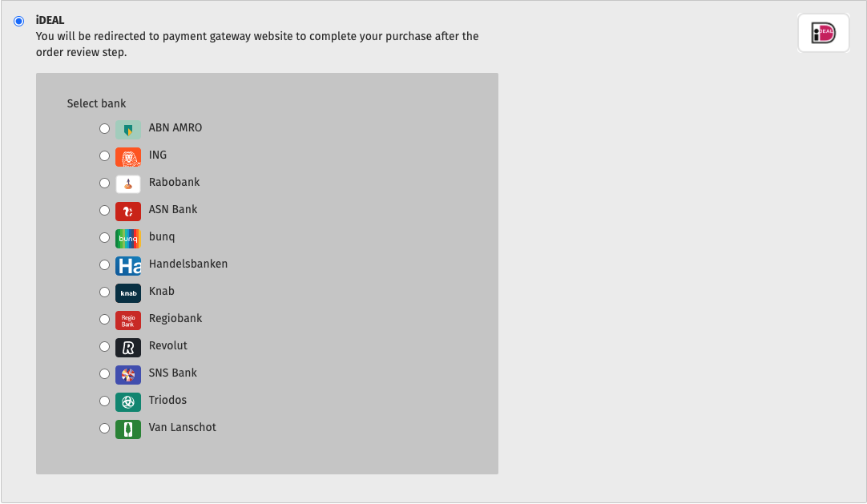
Task: Click the Handelsbanken logo icon
Action: pyautogui.click(x=128, y=264)
